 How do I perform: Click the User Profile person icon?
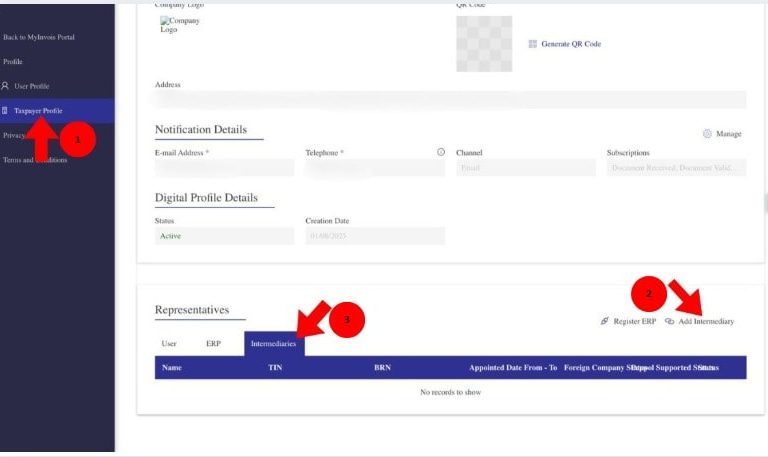click(6, 86)
